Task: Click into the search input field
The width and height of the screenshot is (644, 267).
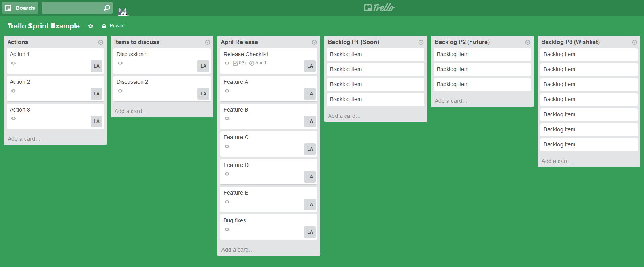Action: pyautogui.click(x=71, y=8)
